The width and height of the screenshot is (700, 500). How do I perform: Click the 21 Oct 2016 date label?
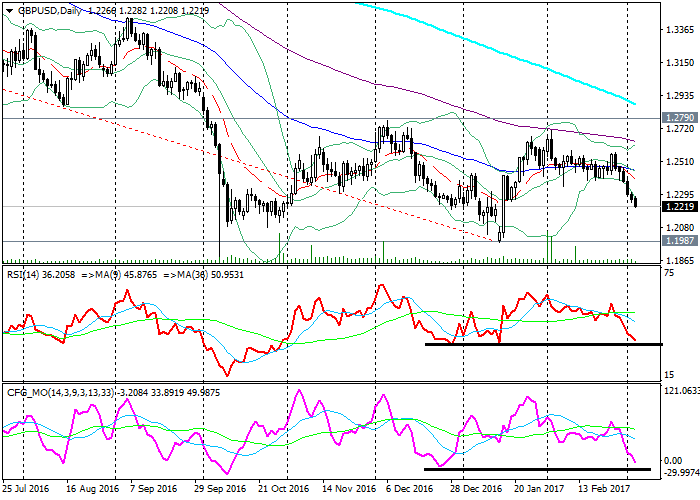[283, 488]
